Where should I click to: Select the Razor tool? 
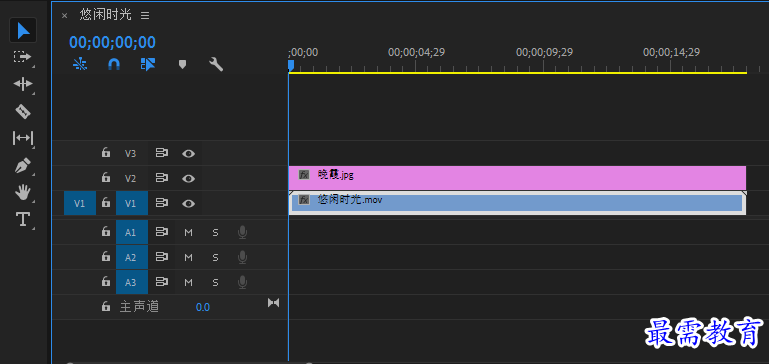[x=23, y=112]
